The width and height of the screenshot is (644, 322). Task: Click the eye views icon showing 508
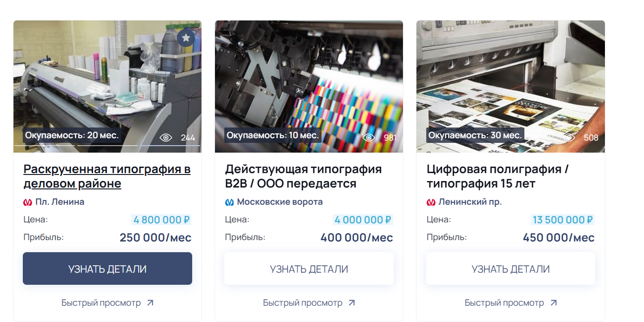pos(570,137)
